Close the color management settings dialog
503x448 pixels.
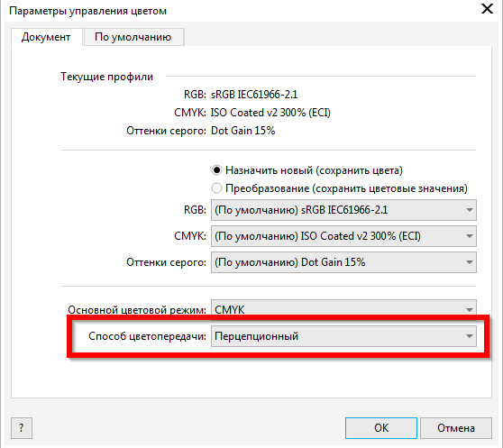coord(487,9)
